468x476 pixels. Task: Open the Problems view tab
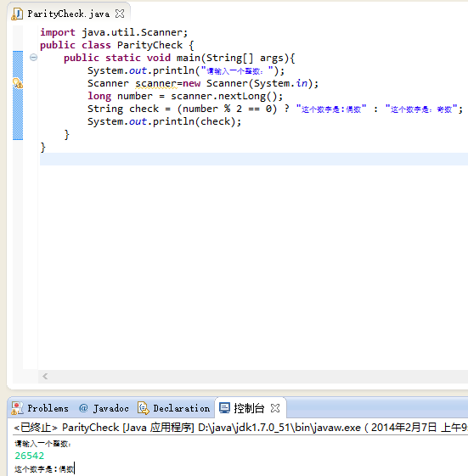coord(40,408)
